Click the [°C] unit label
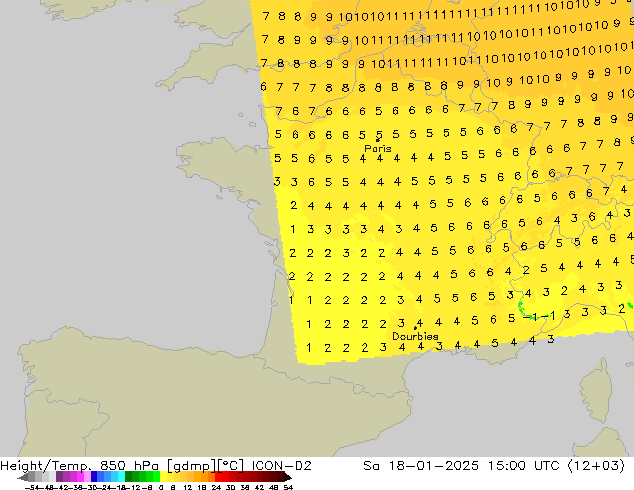 point(230,466)
